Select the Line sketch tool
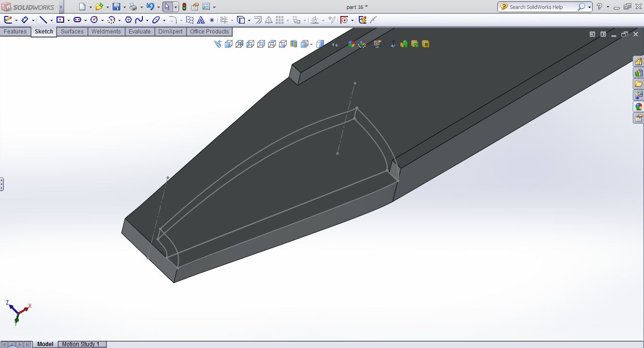The image size is (644, 348). [43, 20]
